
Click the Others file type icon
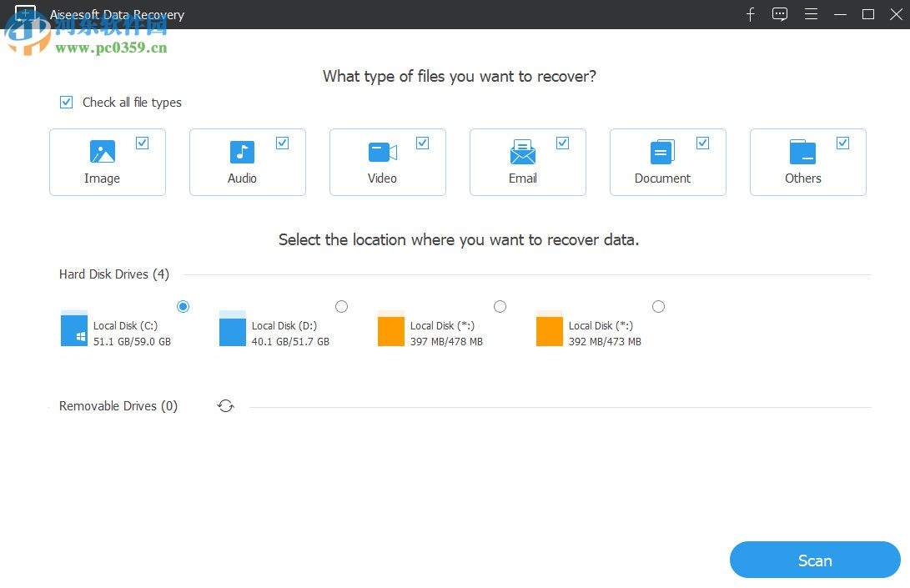pyautogui.click(x=802, y=152)
